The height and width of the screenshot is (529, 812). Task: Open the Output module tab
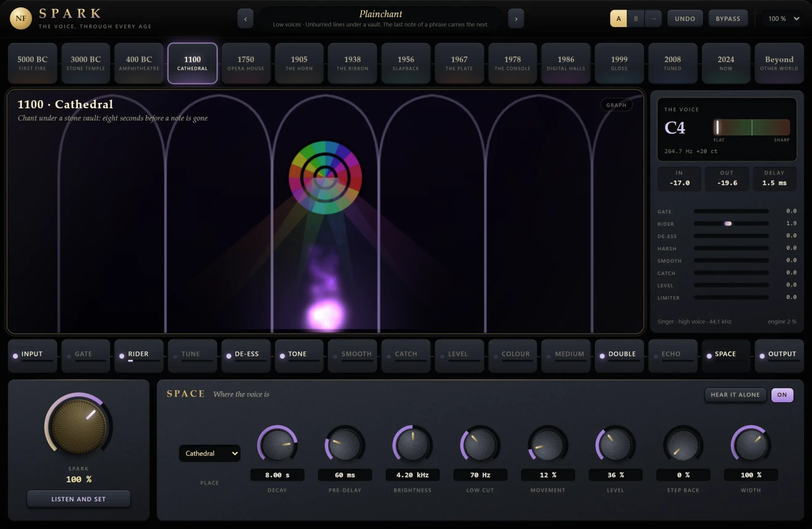click(x=779, y=355)
